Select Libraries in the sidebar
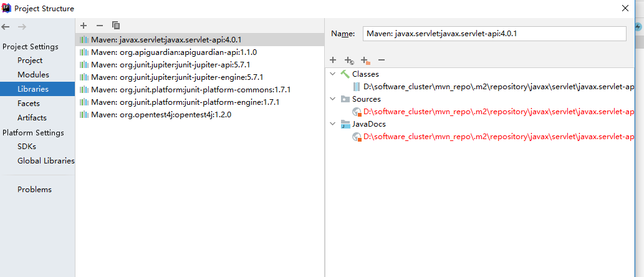Viewport: 644px width, 277px height. [37, 89]
